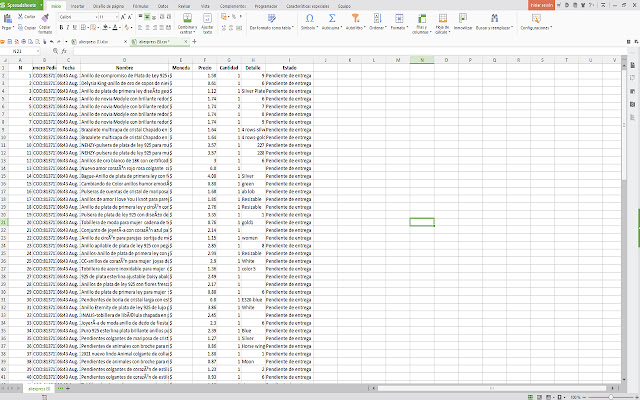Toggle underline formatting

tap(76, 28)
